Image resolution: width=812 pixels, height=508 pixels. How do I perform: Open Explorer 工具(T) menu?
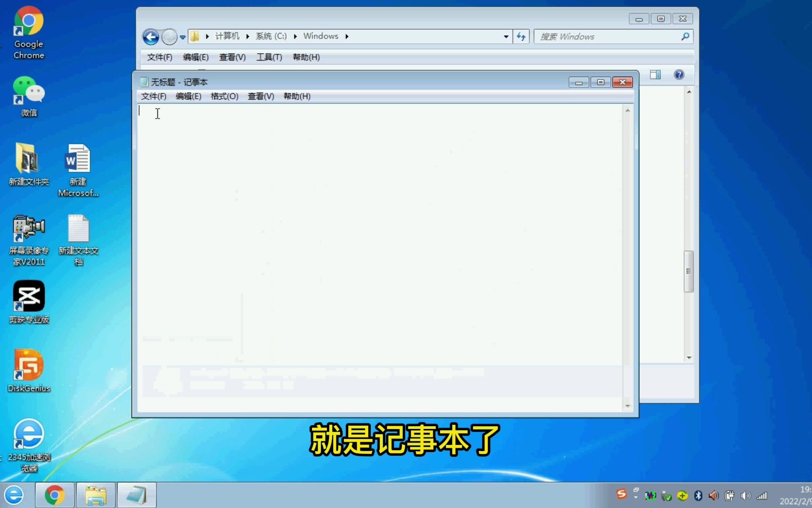(269, 57)
